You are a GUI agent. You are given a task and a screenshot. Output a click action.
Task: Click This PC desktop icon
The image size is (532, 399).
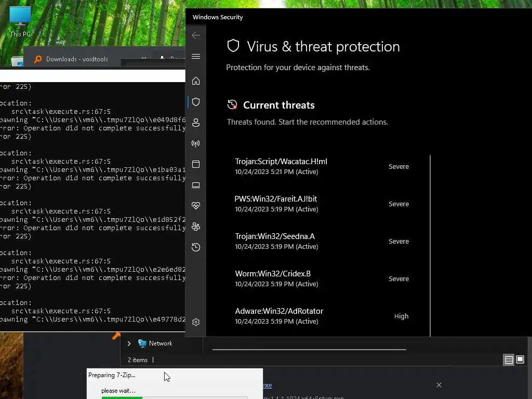pos(20,21)
